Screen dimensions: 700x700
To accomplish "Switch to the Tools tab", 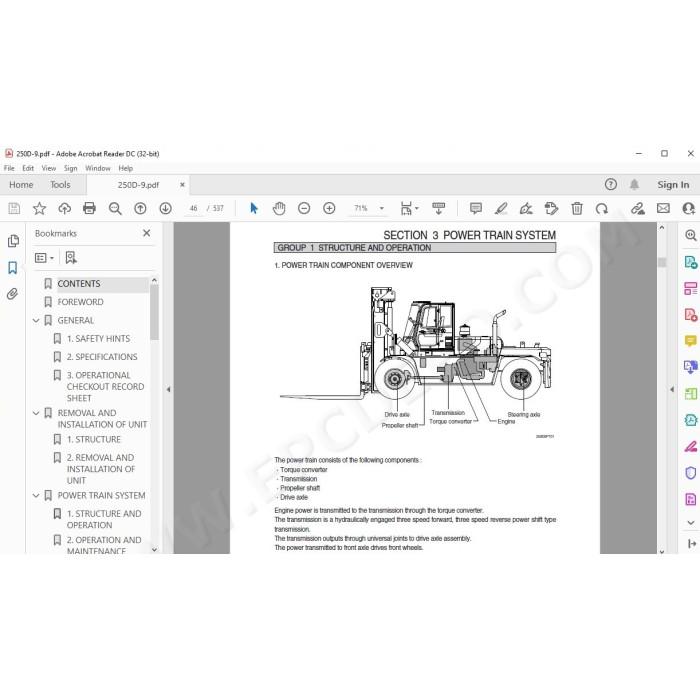I will [x=60, y=185].
